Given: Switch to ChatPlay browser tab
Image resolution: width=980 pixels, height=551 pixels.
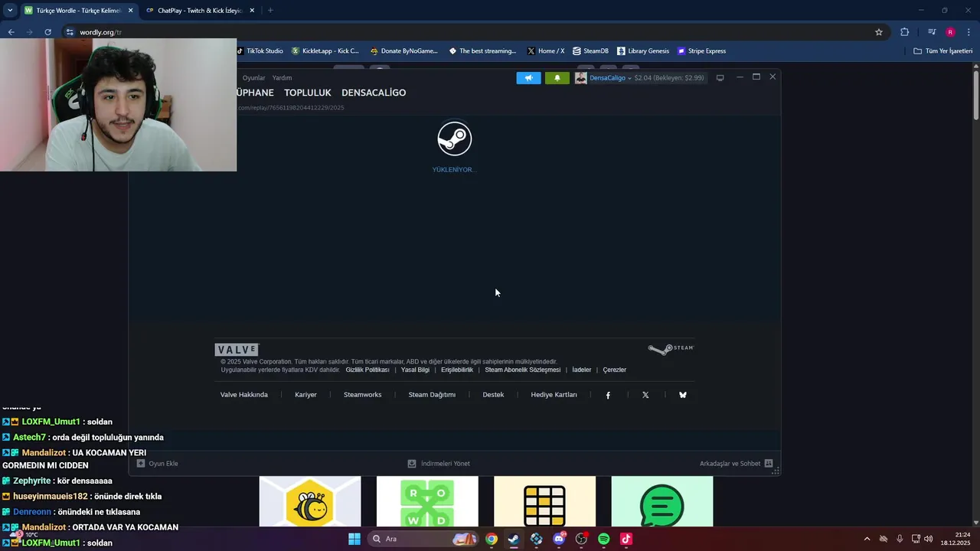Looking at the screenshot, I should point(200,11).
